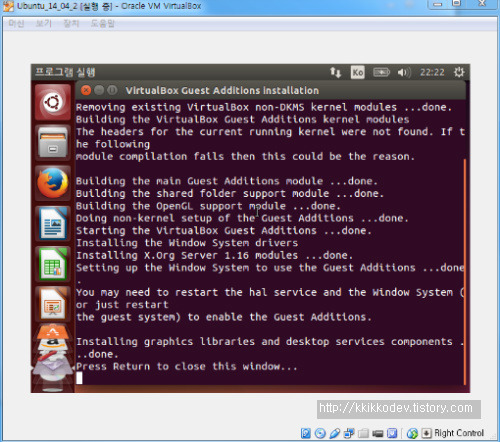Open the Ko keyboard input indicator

358,72
